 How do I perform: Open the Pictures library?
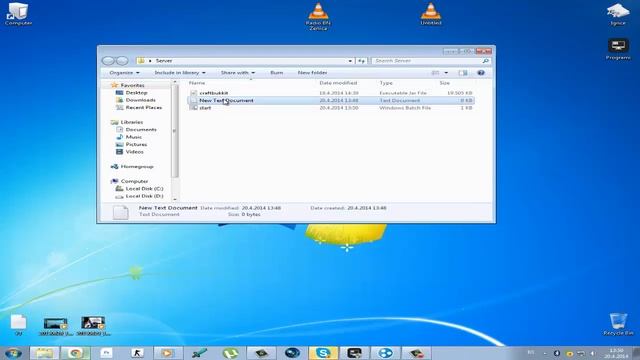[x=136, y=144]
